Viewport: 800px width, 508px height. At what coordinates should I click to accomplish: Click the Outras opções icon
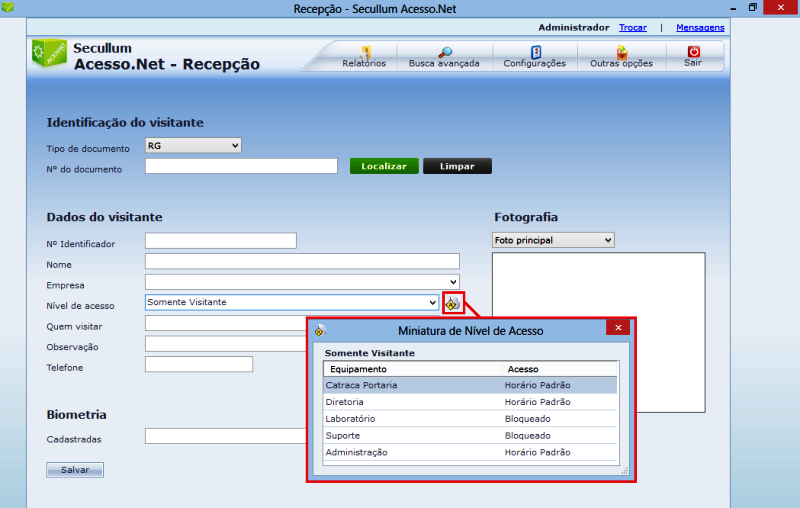click(x=621, y=52)
